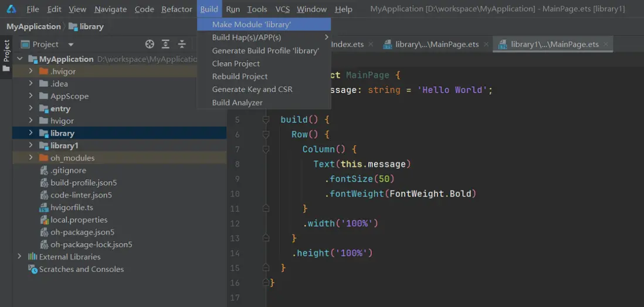Expand the oh_modules folder arrow
Image resolution: width=644 pixels, height=307 pixels.
(30, 158)
